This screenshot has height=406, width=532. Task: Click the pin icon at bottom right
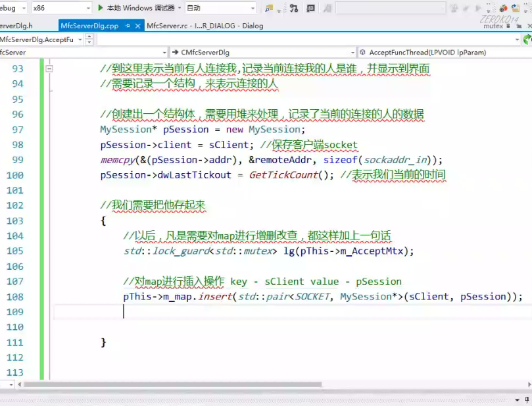pyautogui.click(x=527, y=400)
